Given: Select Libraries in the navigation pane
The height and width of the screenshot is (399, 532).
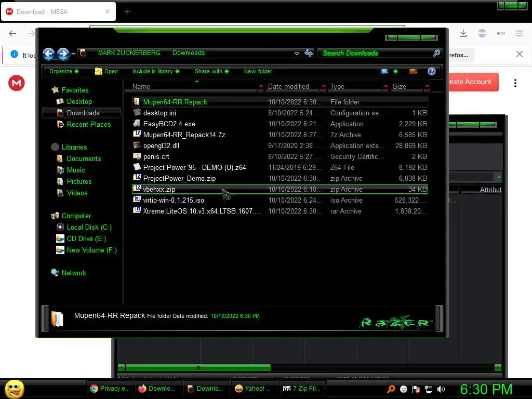Looking at the screenshot, I should tap(74, 147).
